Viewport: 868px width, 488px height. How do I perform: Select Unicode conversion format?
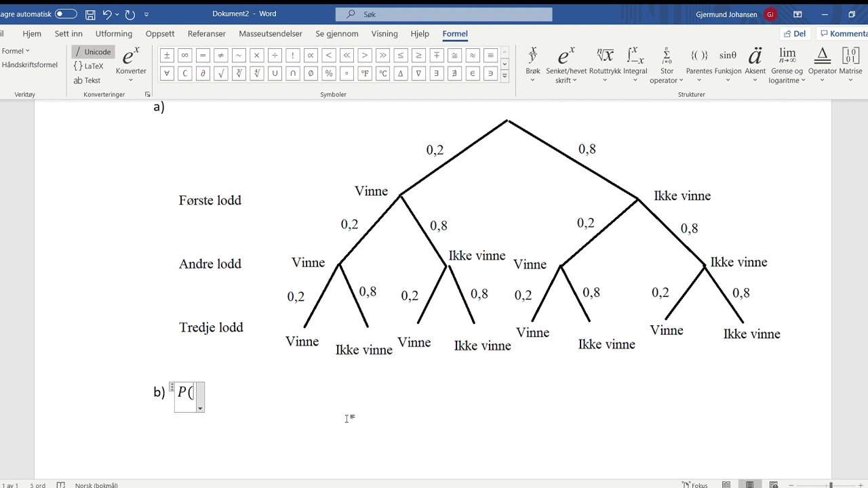pyautogui.click(x=93, y=52)
